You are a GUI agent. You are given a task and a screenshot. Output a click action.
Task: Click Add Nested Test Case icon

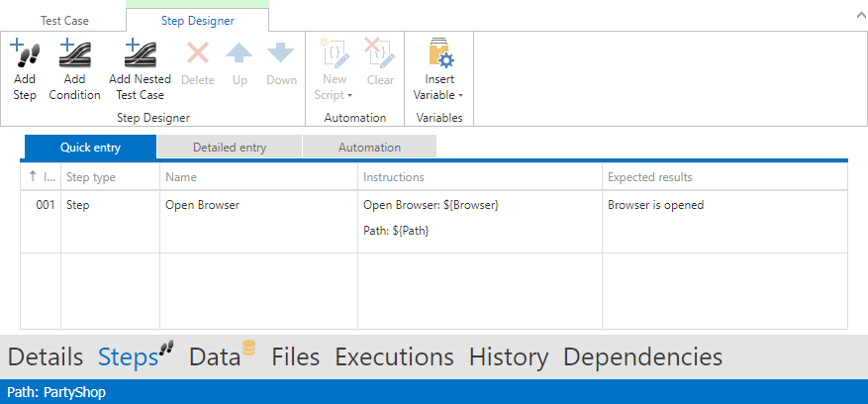click(140, 53)
